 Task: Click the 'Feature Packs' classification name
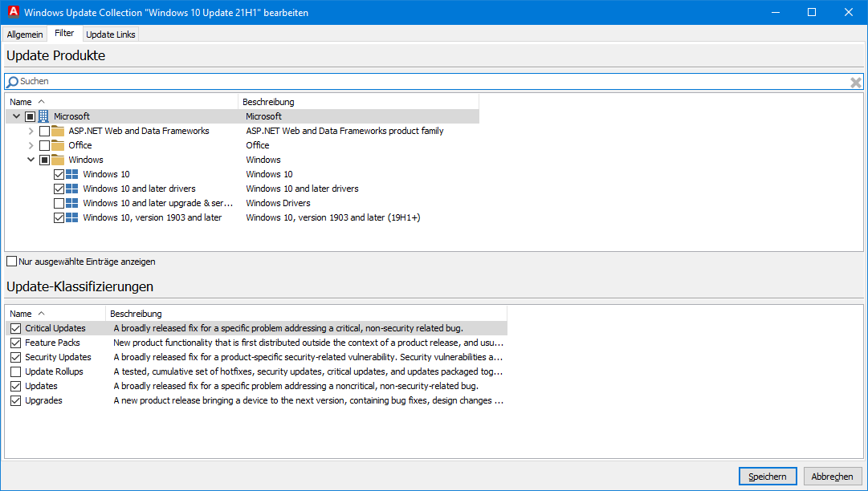(x=52, y=343)
